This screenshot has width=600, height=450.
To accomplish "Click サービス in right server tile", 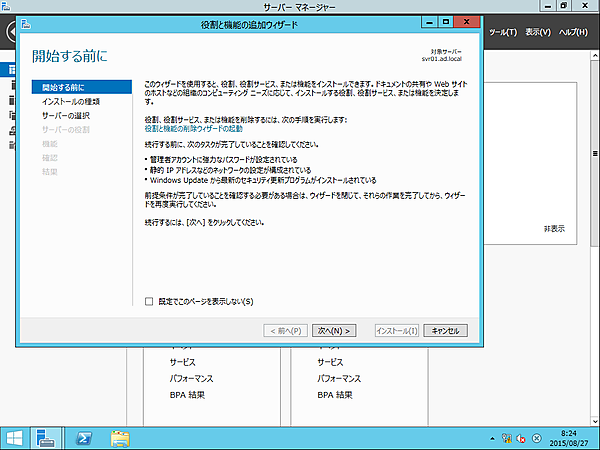I will 330,362.
